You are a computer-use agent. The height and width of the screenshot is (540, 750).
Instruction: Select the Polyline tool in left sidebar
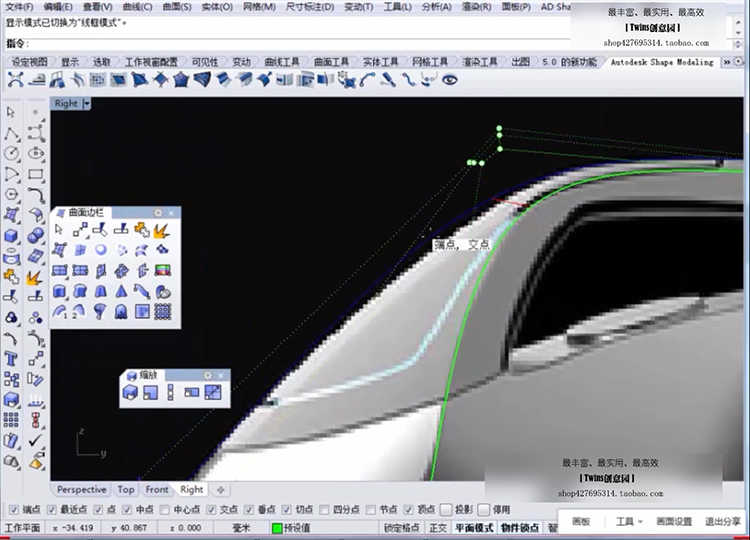[11, 134]
